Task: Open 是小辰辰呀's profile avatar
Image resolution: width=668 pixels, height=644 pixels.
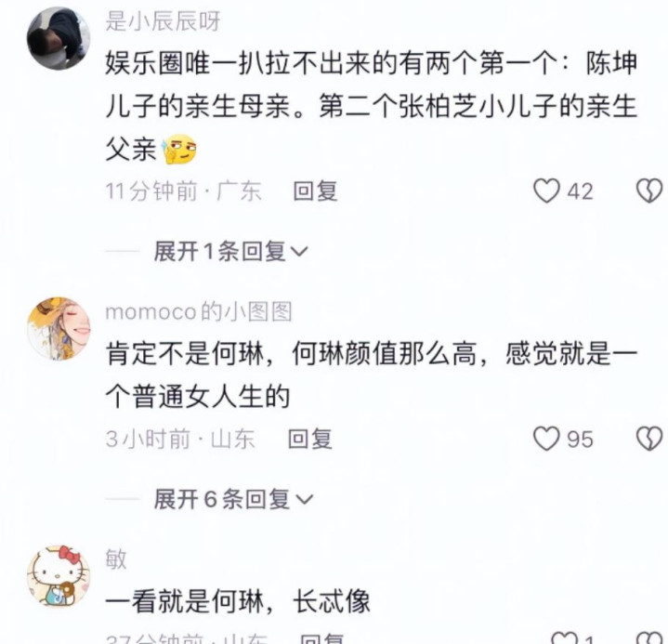Action: coord(59,37)
